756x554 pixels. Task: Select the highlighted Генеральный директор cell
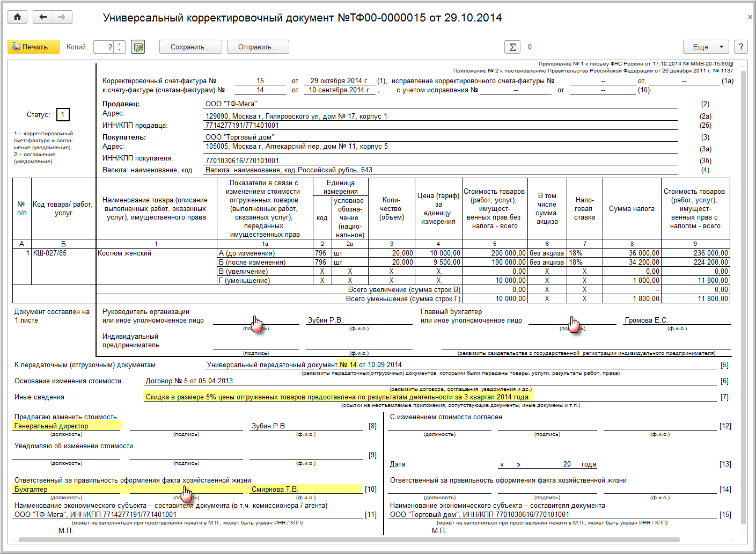coord(67,426)
